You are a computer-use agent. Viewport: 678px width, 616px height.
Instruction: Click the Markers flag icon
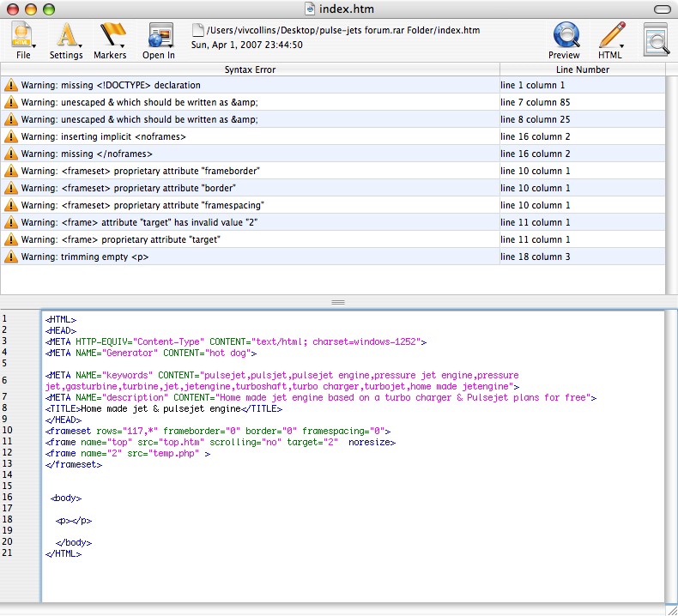click(111, 39)
